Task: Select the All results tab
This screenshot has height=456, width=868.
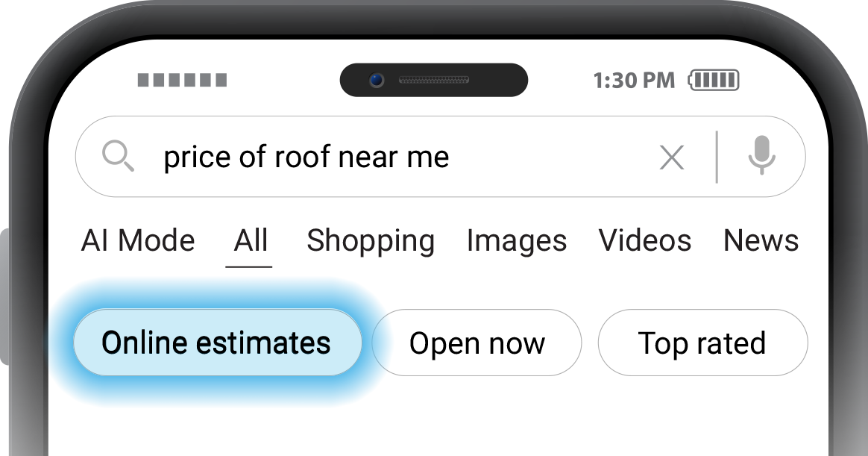Action: coord(249,240)
